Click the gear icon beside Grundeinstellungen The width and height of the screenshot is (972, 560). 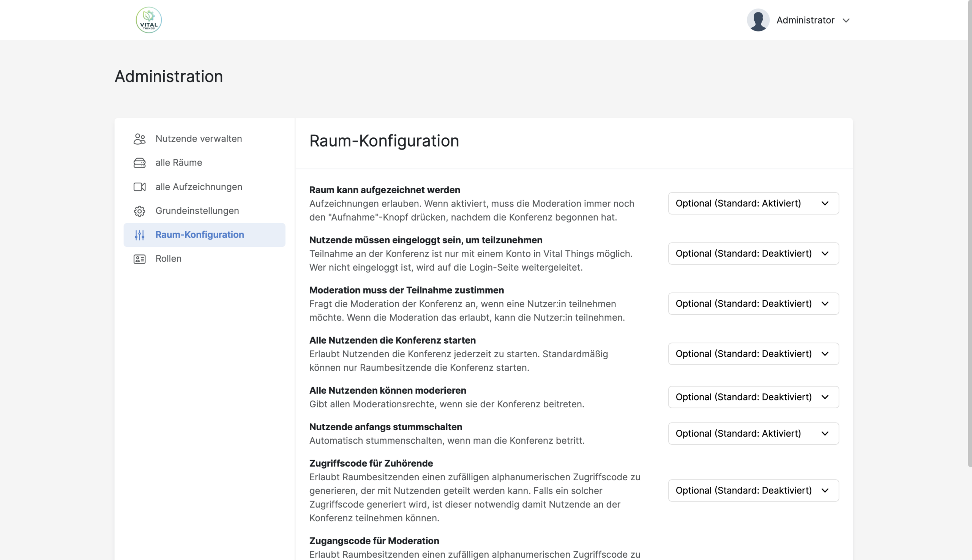pyautogui.click(x=139, y=211)
